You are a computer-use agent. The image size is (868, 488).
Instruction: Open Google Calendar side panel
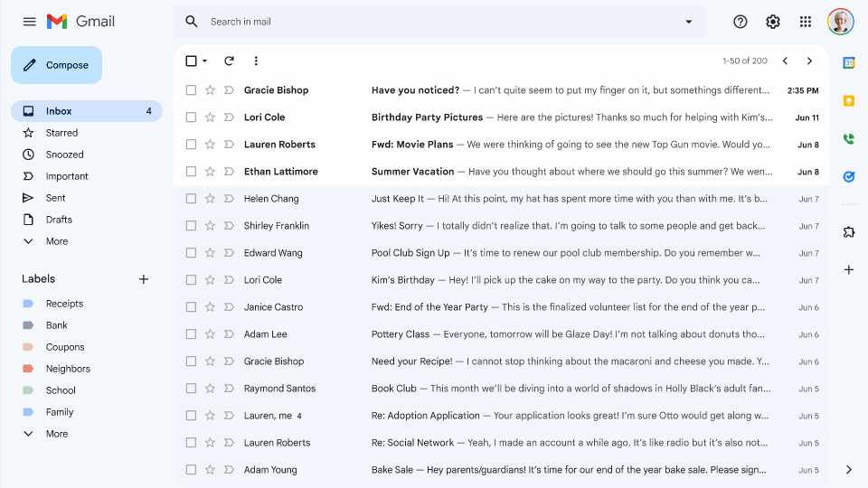click(848, 62)
